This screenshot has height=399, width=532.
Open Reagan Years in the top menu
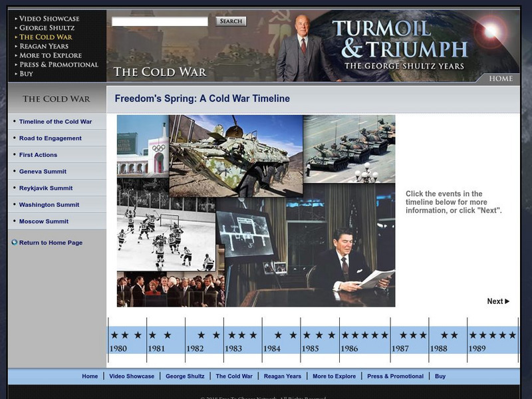click(x=44, y=46)
